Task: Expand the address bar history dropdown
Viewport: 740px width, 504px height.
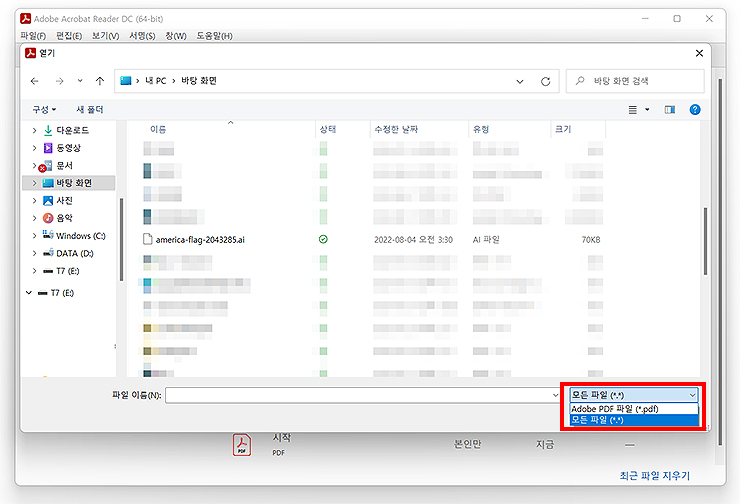Action: click(520, 81)
